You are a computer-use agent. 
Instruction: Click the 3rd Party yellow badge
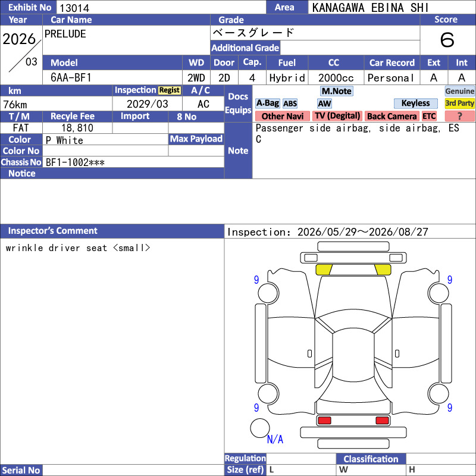tap(459, 103)
